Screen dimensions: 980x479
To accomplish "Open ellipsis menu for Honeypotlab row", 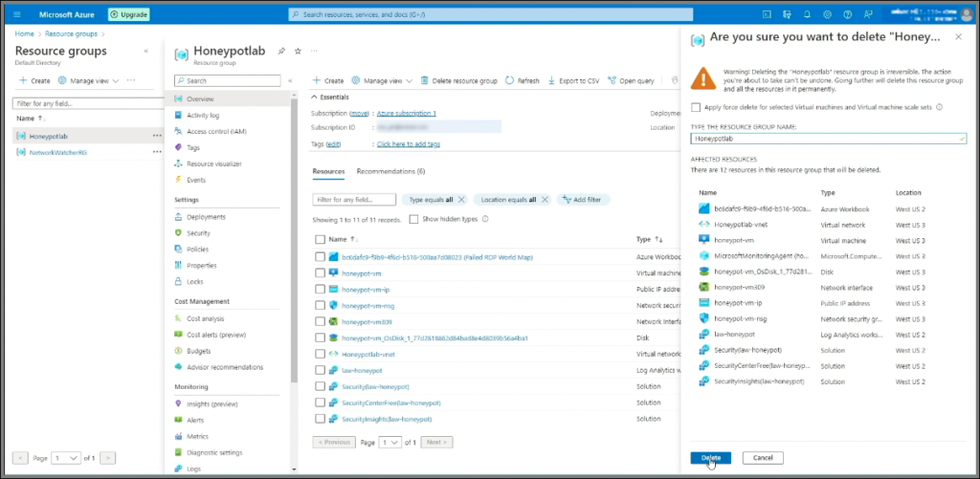I will coord(157,136).
